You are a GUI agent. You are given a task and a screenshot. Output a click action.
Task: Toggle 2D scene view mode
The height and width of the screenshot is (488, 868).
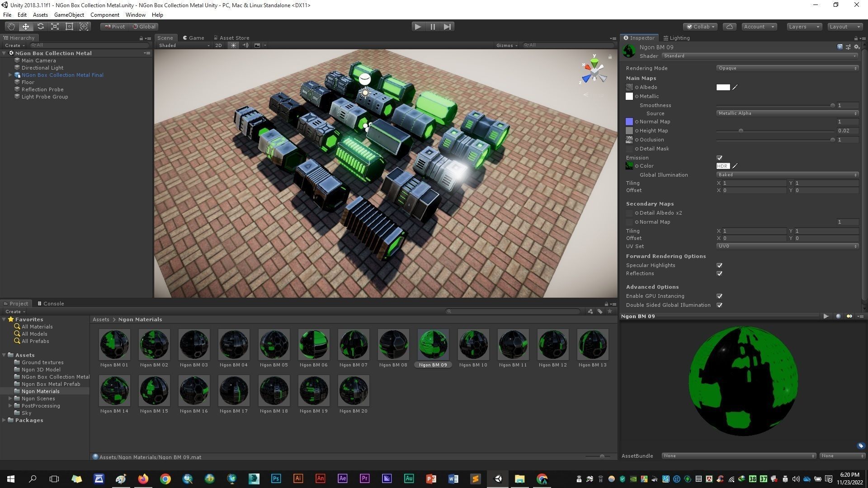coord(219,45)
